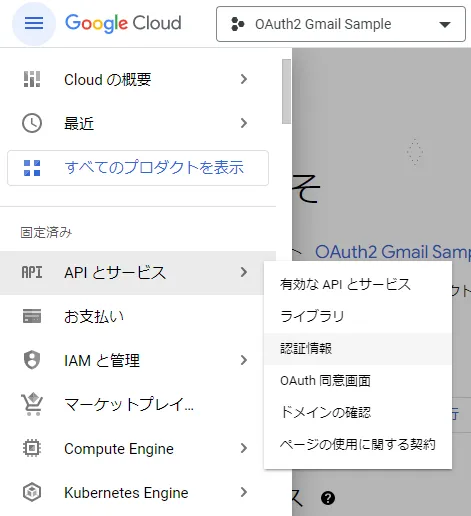Expand the 最近 chevron
Image resolution: width=471 pixels, height=516 pixels.
244,123
